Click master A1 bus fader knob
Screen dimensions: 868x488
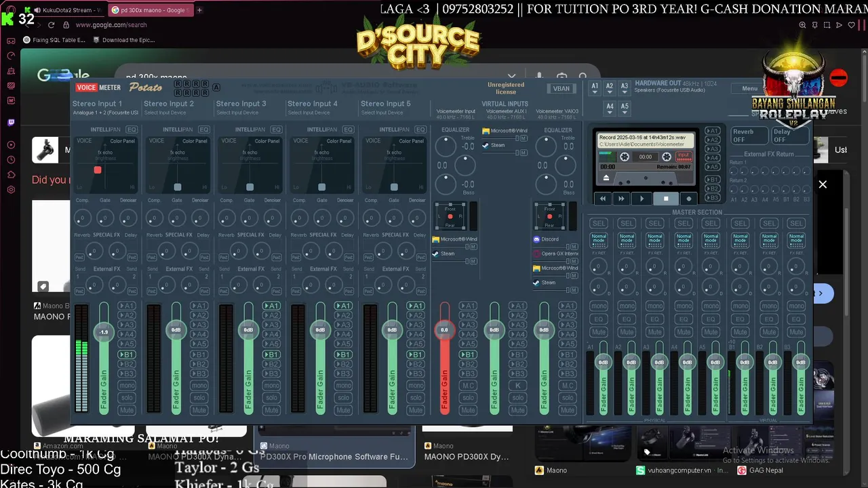tap(603, 363)
